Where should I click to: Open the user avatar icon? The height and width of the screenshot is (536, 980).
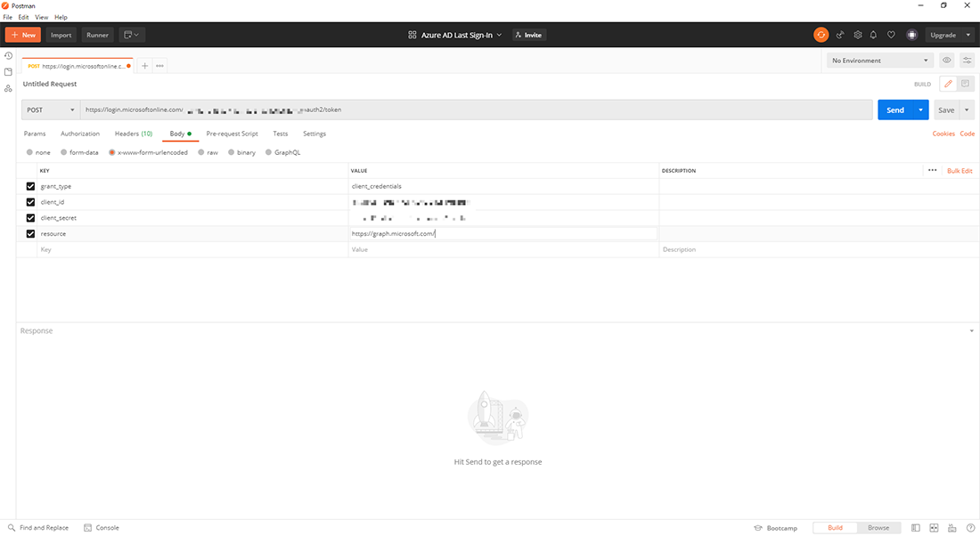tap(912, 35)
